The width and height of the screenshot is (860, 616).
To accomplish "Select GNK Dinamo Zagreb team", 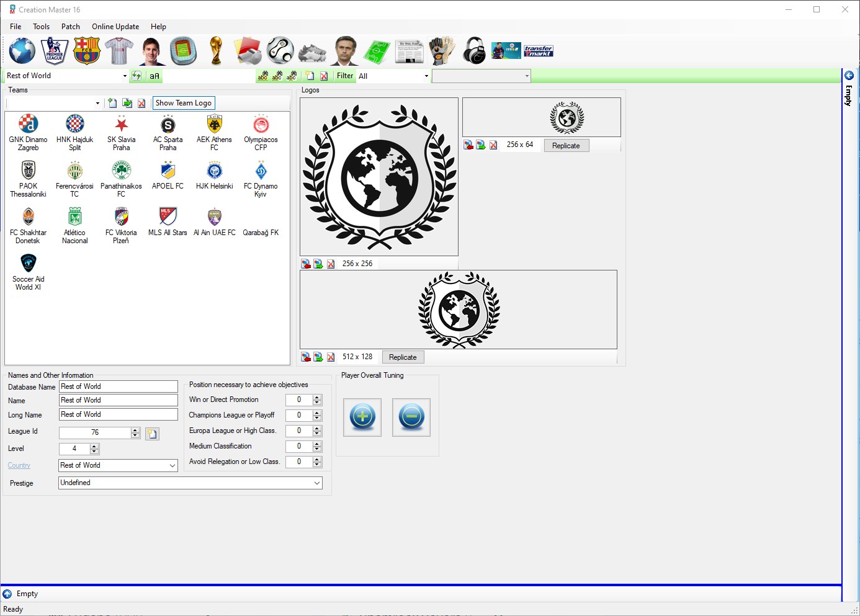I will pos(28,133).
